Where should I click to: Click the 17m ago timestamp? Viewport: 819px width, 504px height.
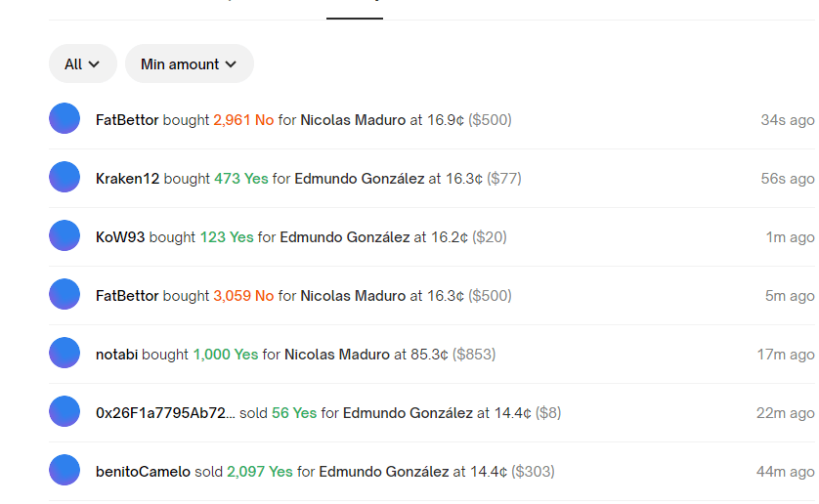point(785,355)
